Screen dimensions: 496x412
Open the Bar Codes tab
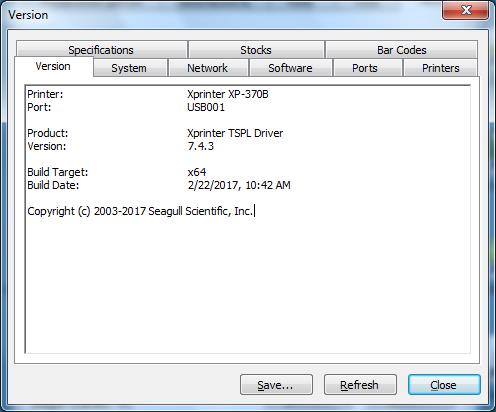(x=401, y=50)
